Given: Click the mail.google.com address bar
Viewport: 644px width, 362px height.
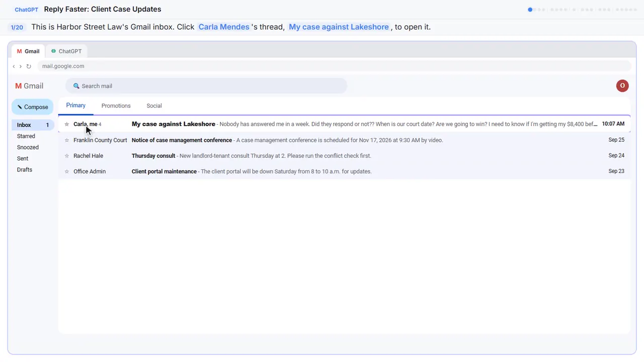Looking at the screenshot, I should click(x=334, y=66).
